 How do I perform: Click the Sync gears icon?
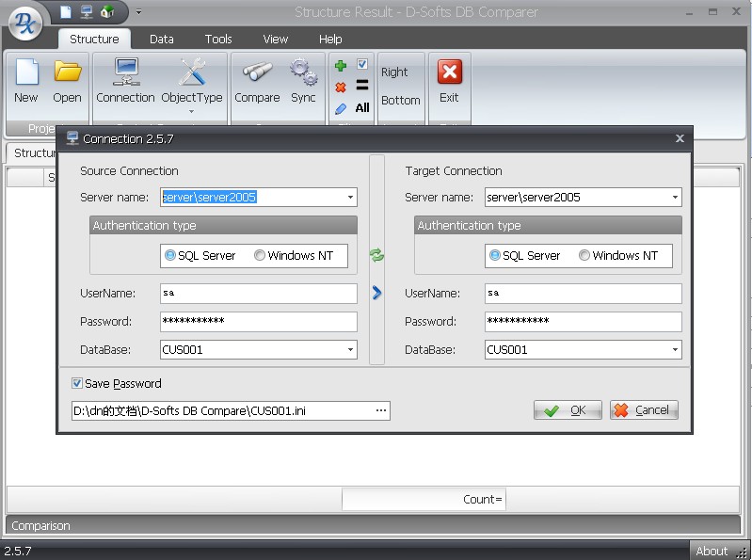[x=303, y=73]
